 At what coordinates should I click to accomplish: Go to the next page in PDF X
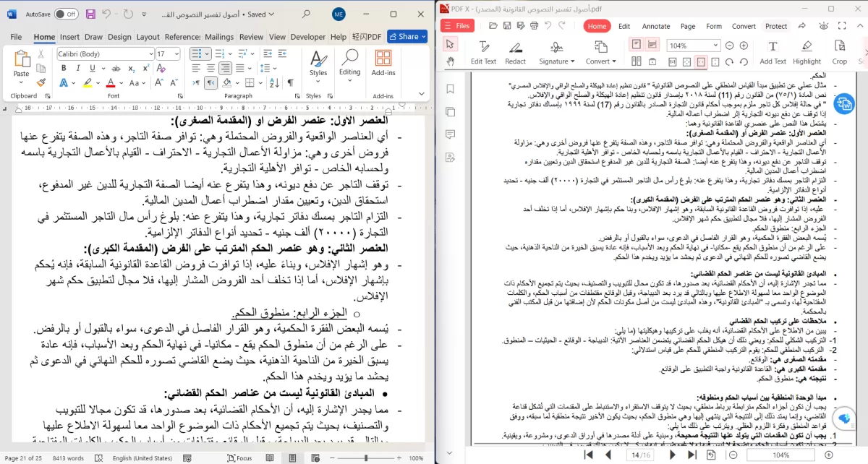pos(673,455)
